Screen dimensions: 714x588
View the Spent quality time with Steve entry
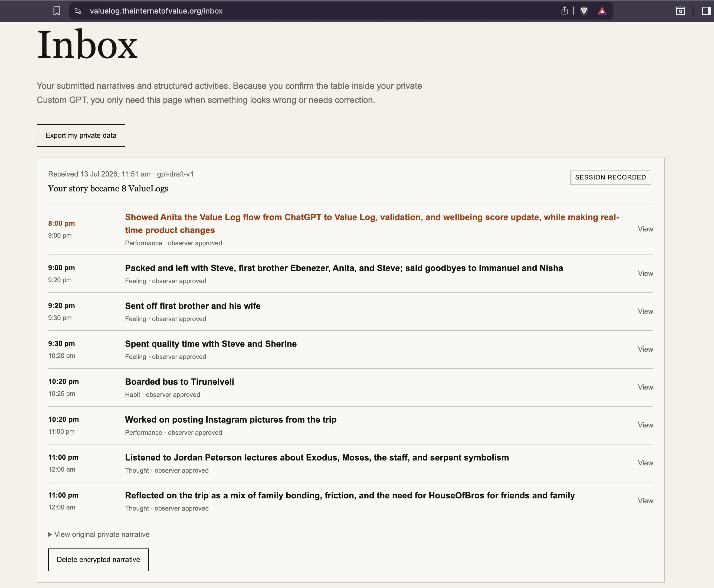pyautogui.click(x=645, y=349)
